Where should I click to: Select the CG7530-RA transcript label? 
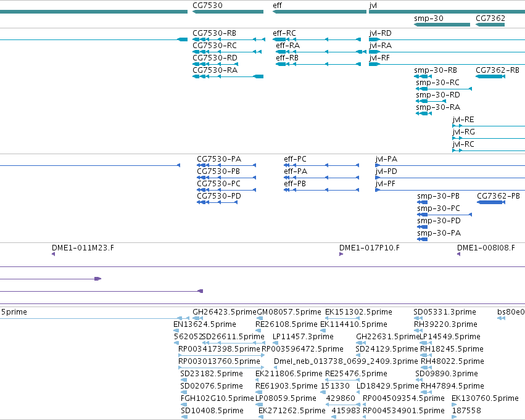click(x=215, y=70)
